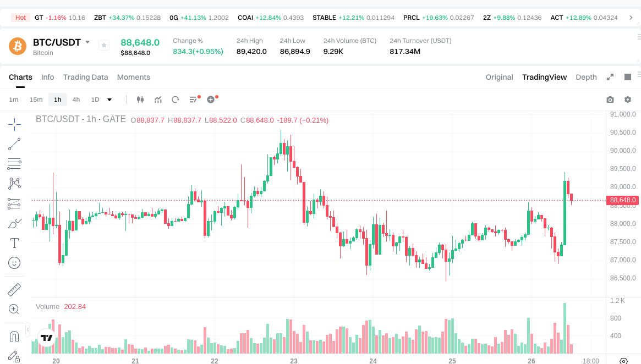
Task: Activate the Zoom In tool
Action: point(14,309)
